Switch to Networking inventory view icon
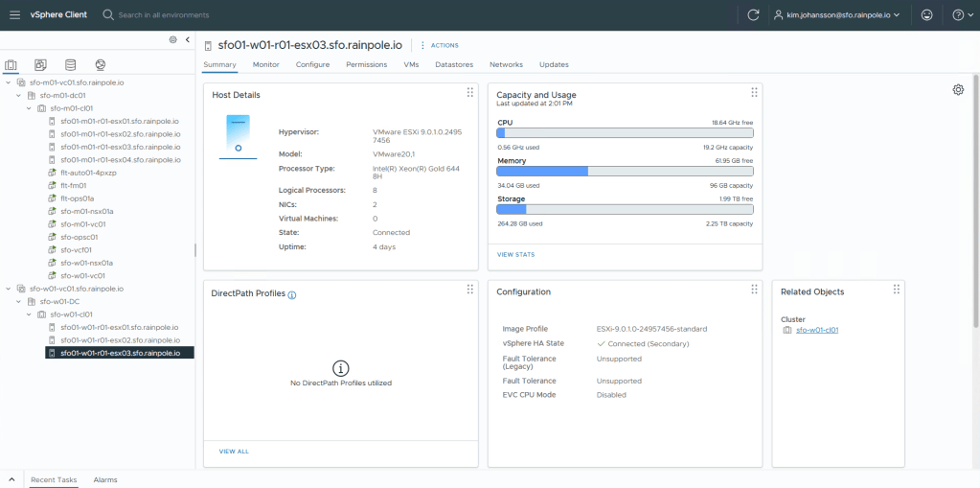This screenshot has height=488, width=980. point(100,65)
